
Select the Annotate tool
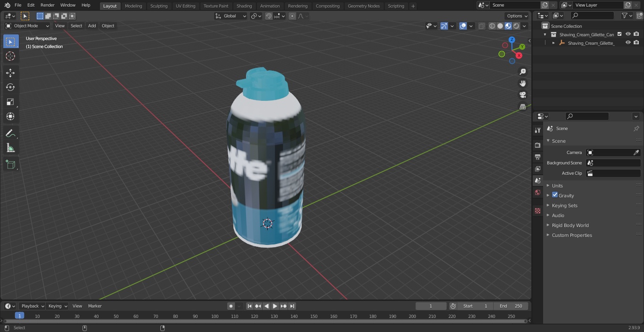(10, 133)
